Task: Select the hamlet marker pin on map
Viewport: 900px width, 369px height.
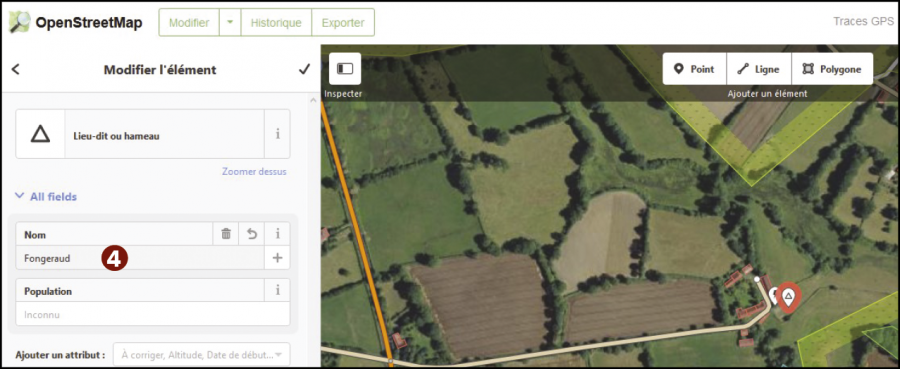Action: tap(789, 297)
